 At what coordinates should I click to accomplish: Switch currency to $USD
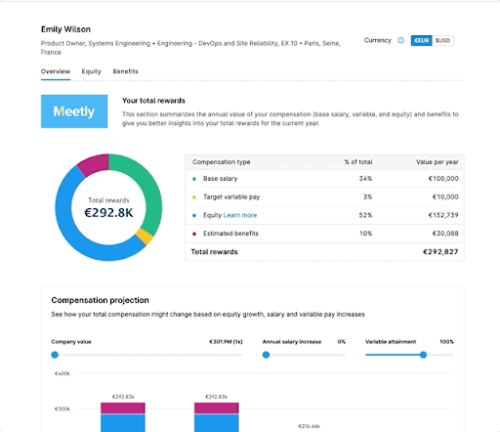pyautogui.click(x=443, y=40)
